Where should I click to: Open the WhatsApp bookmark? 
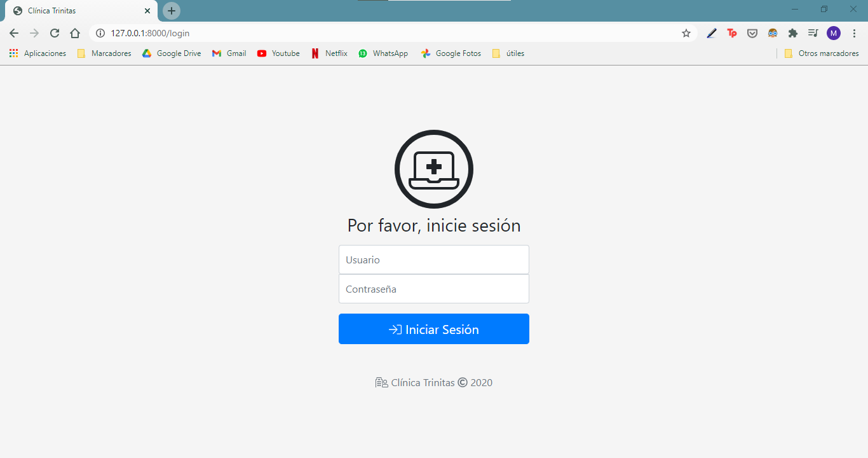tap(383, 53)
